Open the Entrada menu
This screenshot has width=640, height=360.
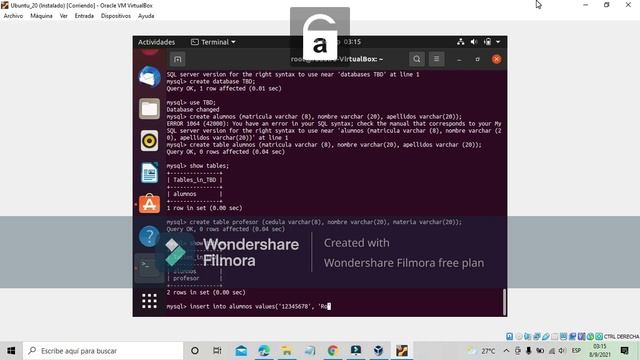point(84,16)
